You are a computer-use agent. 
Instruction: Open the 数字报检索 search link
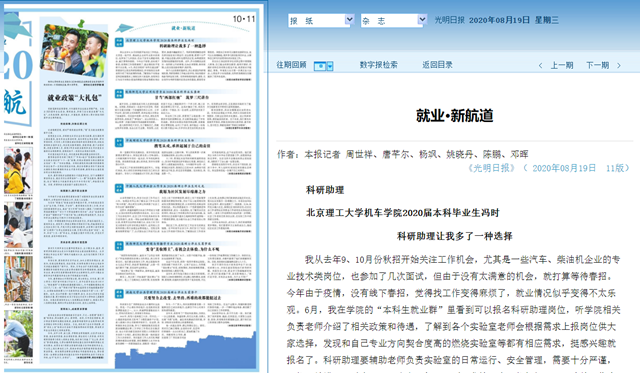coord(378,64)
